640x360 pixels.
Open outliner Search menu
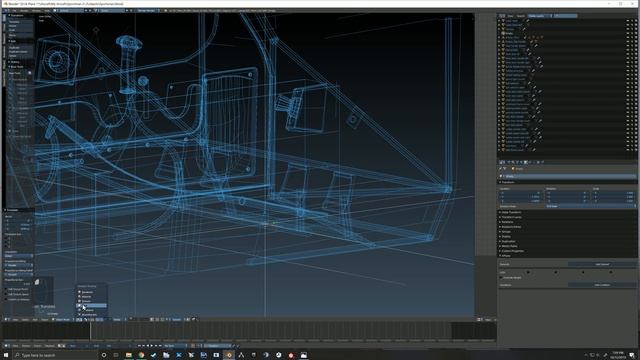pyautogui.click(x=520, y=16)
